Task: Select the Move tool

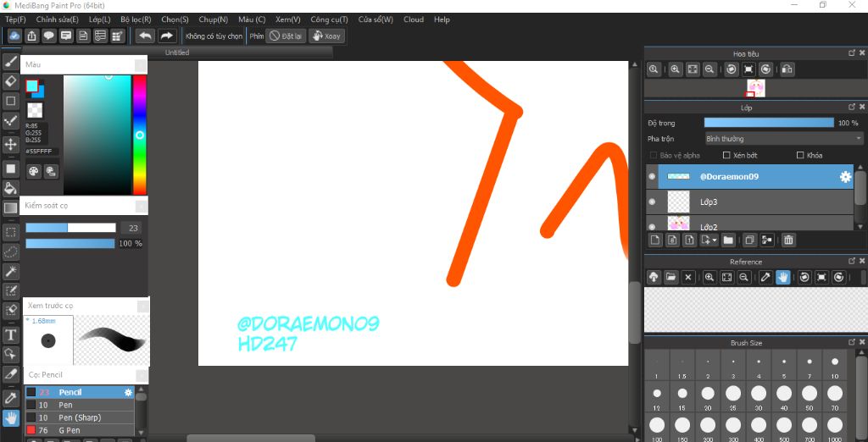Action: [x=11, y=144]
